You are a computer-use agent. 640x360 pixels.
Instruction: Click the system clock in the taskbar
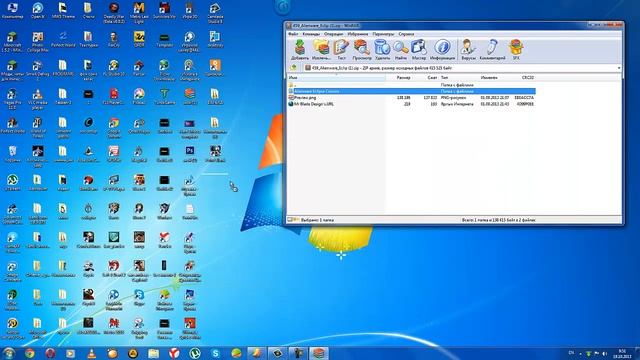click(622, 353)
